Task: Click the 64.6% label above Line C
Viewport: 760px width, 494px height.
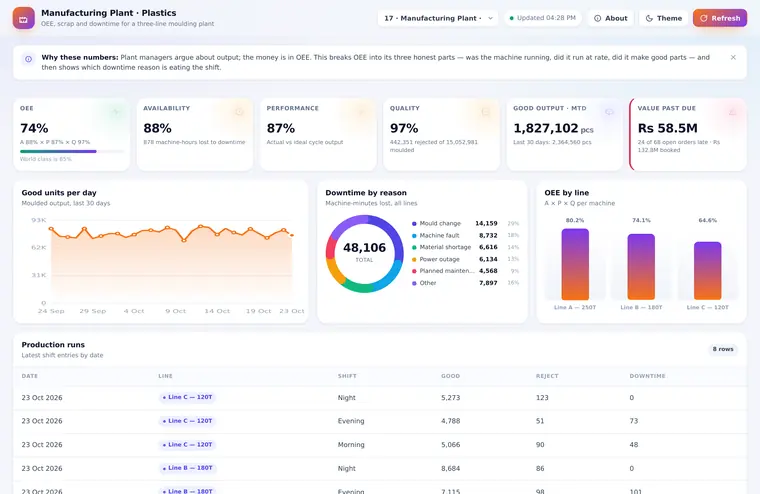Action: coord(707,220)
